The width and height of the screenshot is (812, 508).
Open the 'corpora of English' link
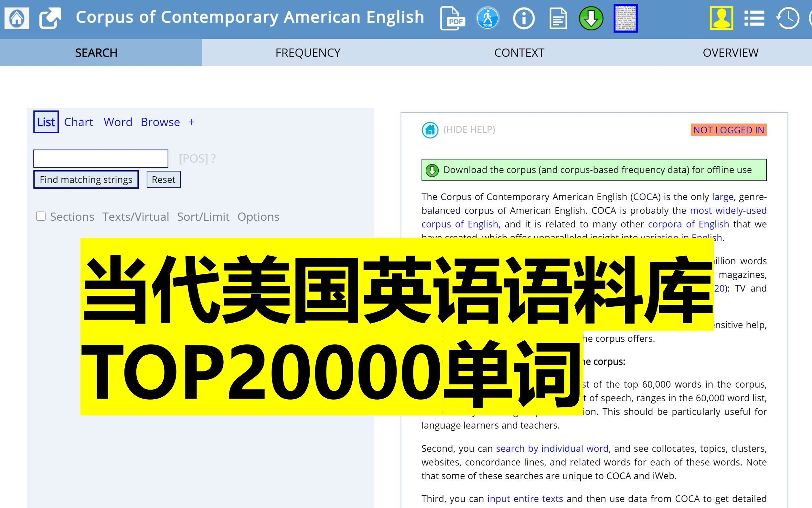coord(688,224)
